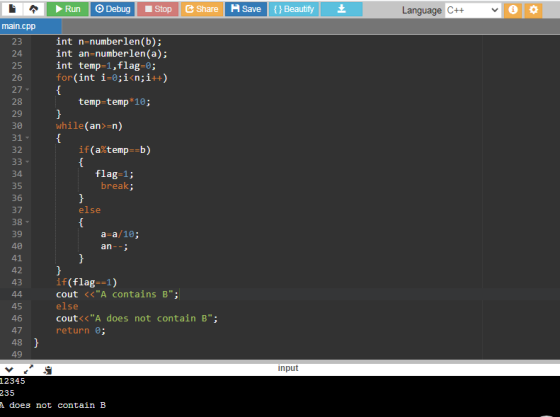Click the 'Language' label
The image size is (560, 417).
pyautogui.click(x=422, y=10)
